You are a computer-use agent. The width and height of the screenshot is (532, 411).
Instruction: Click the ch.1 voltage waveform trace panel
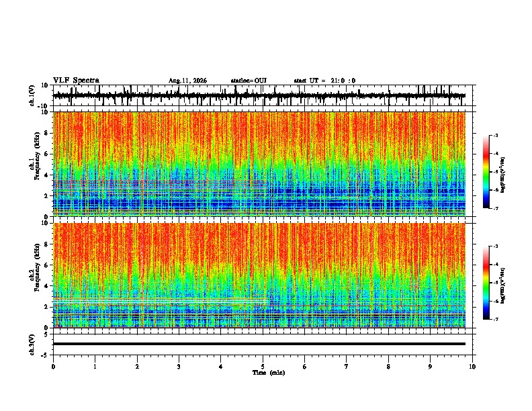click(x=263, y=95)
